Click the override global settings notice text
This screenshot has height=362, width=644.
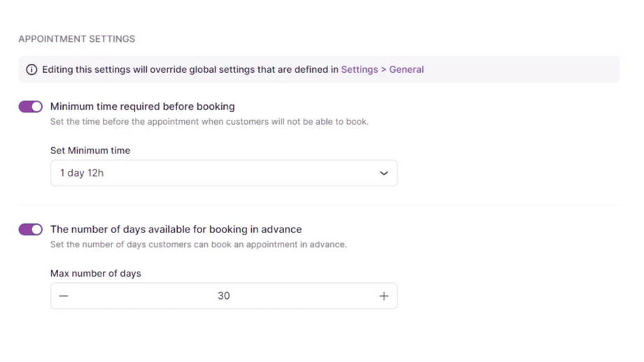pos(190,69)
